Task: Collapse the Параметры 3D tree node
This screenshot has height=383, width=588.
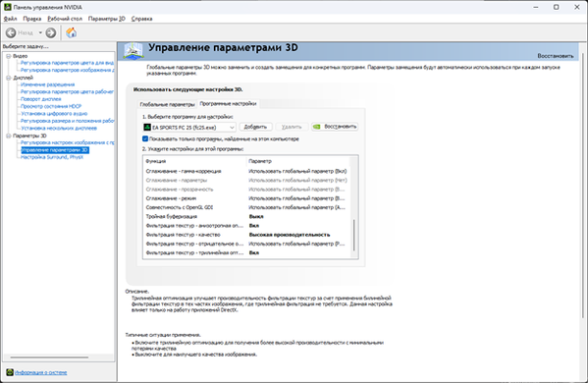Action: click(8, 136)
